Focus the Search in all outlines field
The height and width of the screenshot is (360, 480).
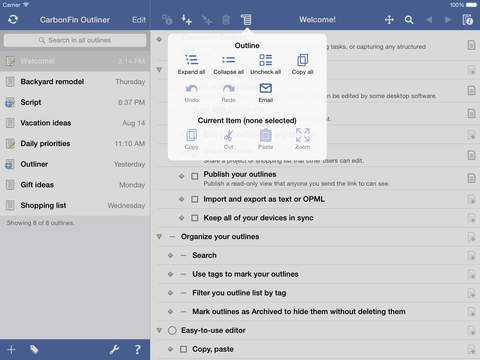point(75,40)
